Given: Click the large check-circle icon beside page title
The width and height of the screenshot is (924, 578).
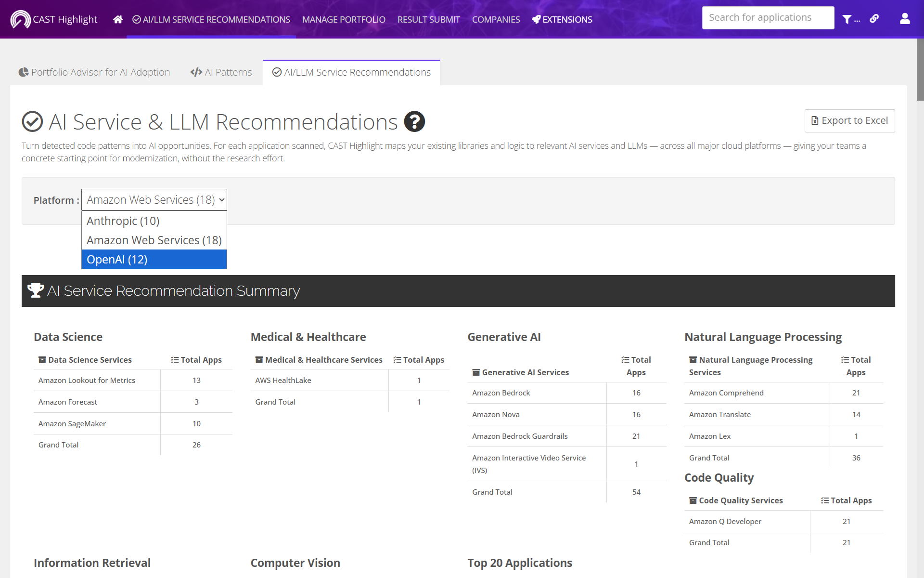Looking at the screenshot, I should tap(32, 121).
